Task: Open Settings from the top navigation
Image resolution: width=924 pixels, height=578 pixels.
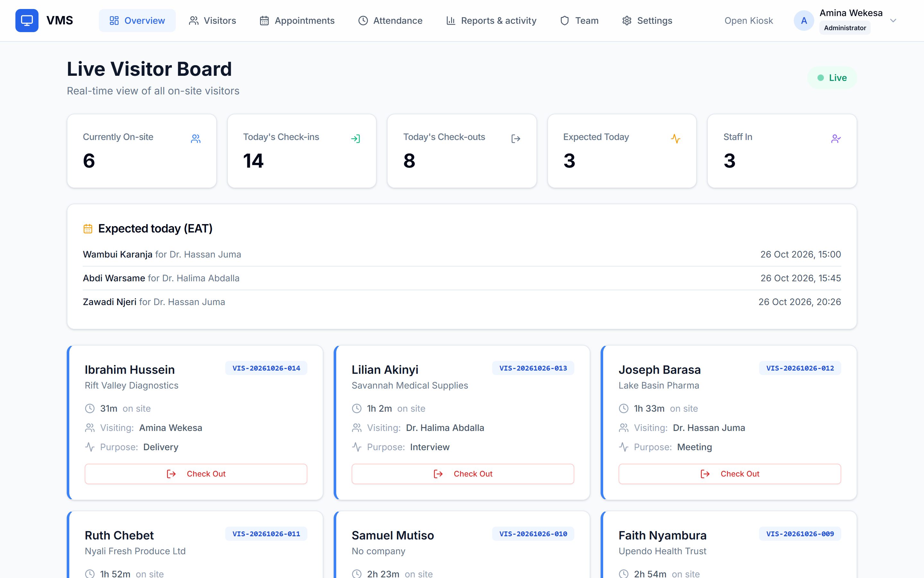Action: pyautogui.click(x=647, y=21)
